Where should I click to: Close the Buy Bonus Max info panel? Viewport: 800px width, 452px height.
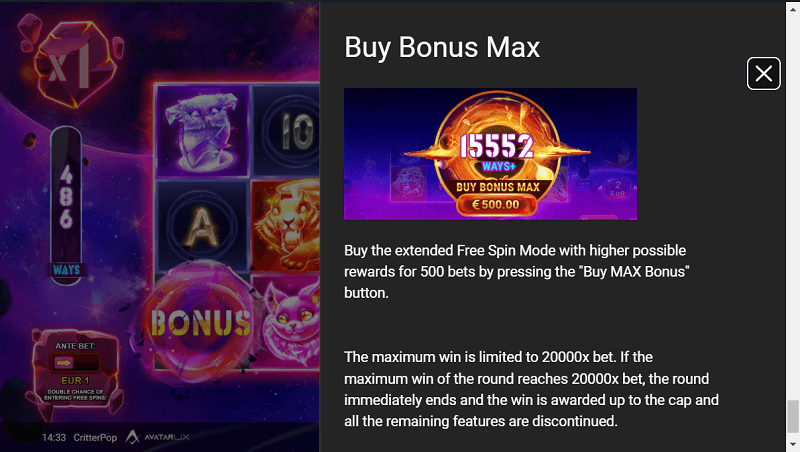tap(763, 73)
